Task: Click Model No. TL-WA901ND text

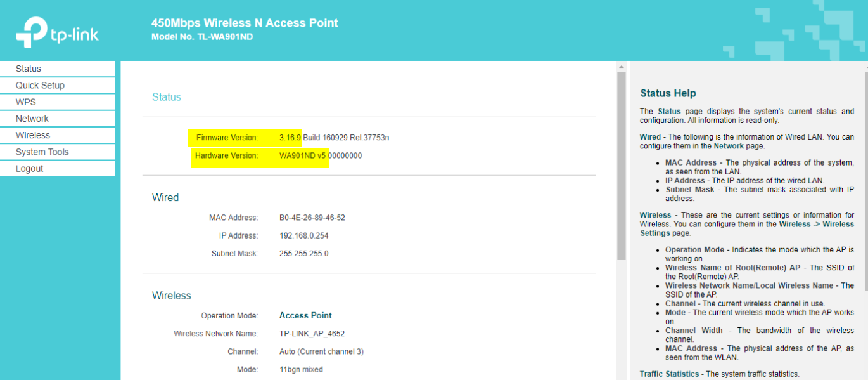Action: click(202, 37)
